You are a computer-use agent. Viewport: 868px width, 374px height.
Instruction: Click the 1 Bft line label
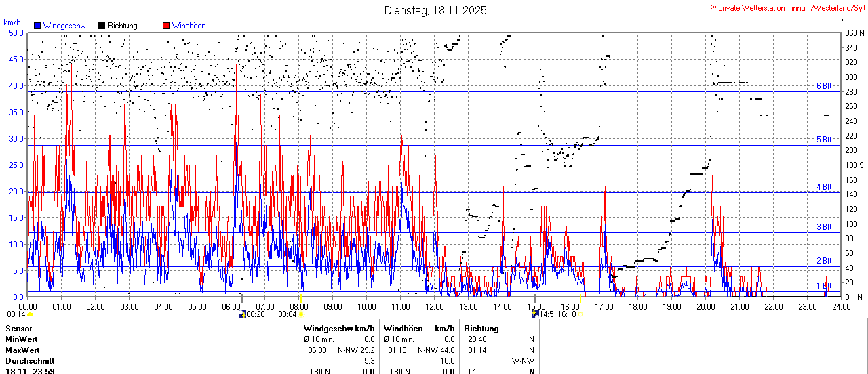[824, 286]
